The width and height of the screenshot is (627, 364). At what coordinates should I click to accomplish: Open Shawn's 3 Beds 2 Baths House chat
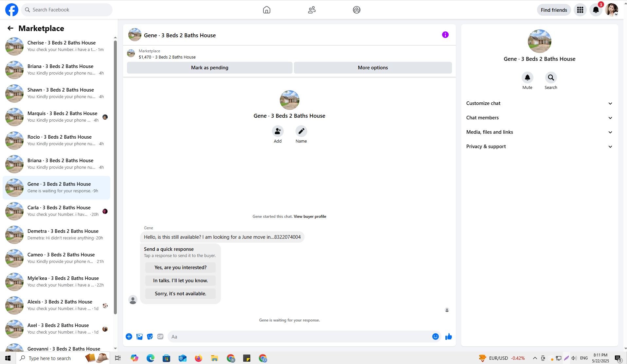click(x=56, y=94)
